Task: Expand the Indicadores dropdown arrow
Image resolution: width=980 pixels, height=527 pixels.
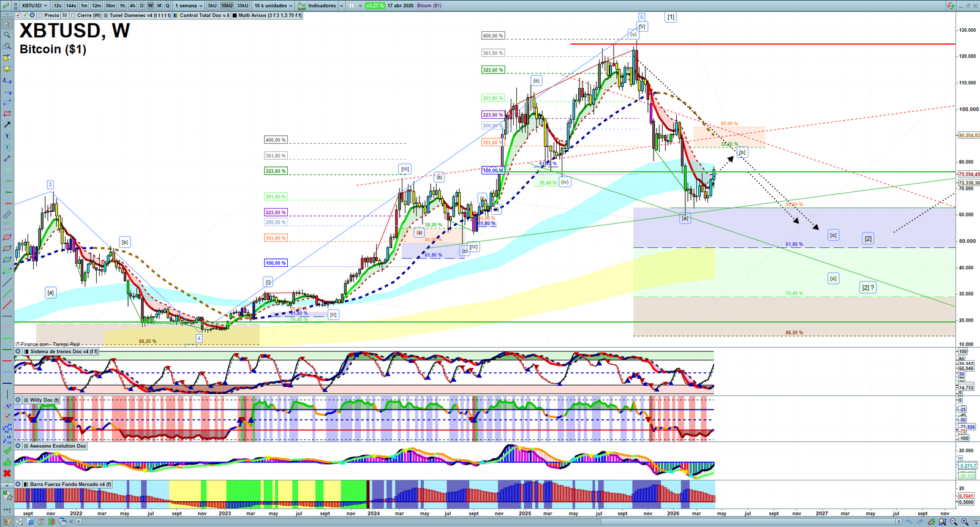Action: (341, 6)
